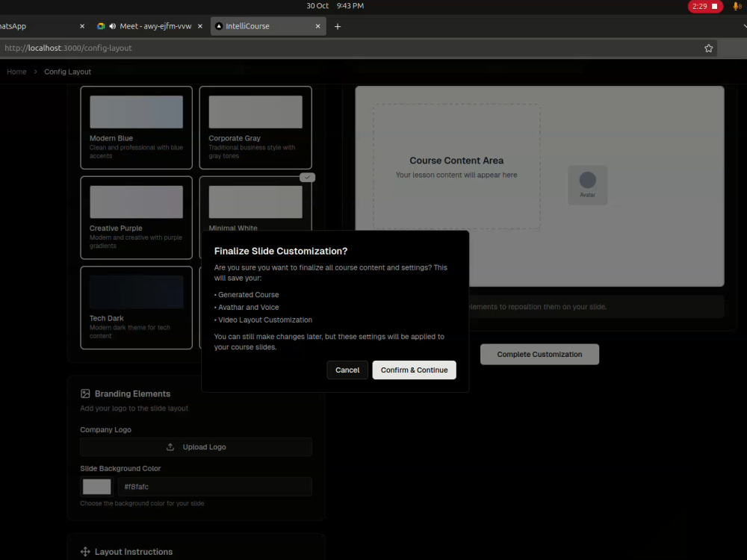This screenshot has height=560, width=747.
Task: Go to Home in the breadcrumb
Action: coord(16,72)
